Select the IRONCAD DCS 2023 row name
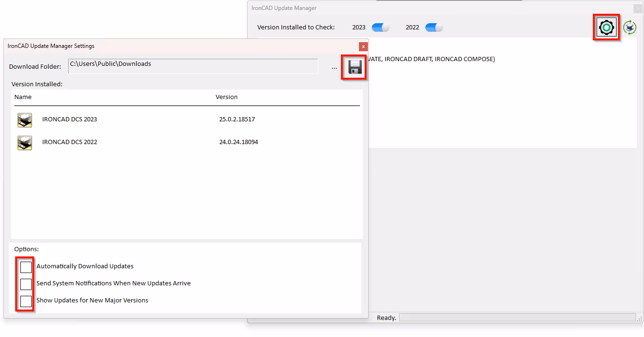 (70, 119)
